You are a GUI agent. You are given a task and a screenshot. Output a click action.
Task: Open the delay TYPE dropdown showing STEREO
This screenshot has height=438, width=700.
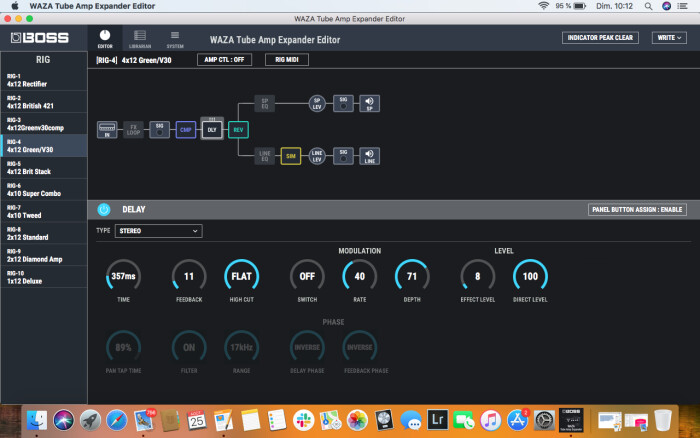(x=158, y=231)
